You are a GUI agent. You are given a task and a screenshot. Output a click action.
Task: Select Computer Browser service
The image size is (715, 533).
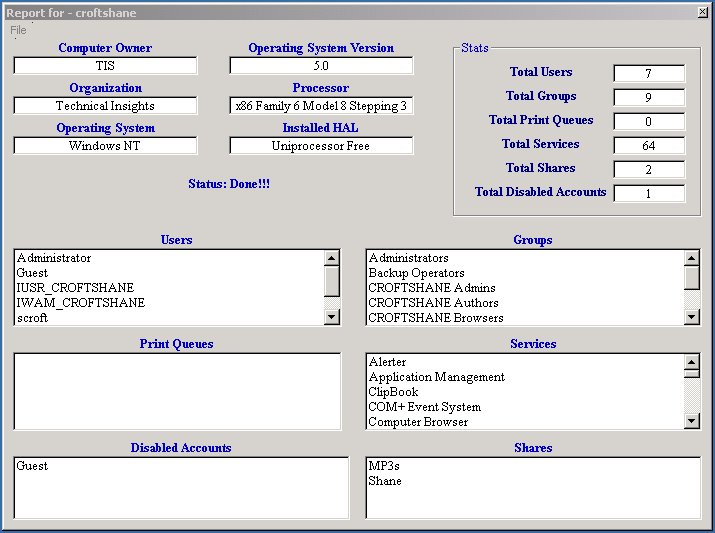pos(418,422)
